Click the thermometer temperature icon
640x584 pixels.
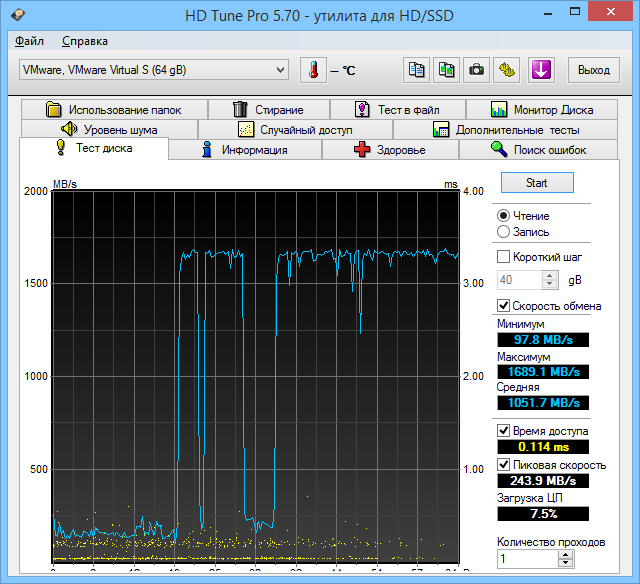(x=314, y=70)
